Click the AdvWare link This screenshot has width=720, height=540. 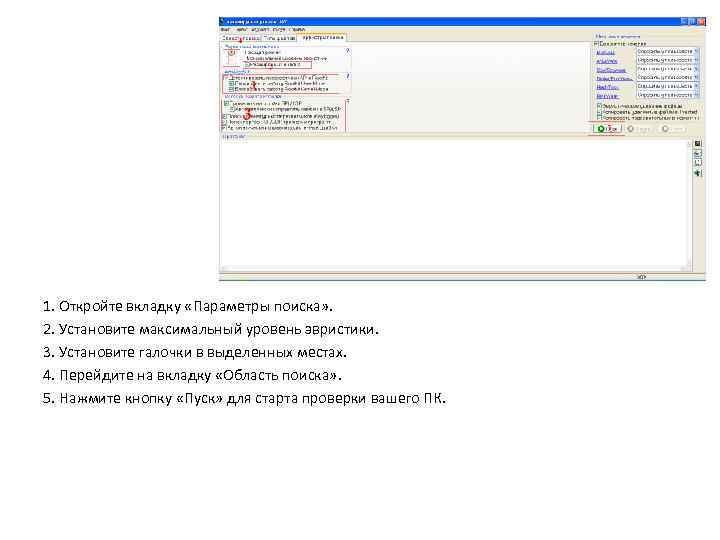pyautogui.click(x=607, y=61)
